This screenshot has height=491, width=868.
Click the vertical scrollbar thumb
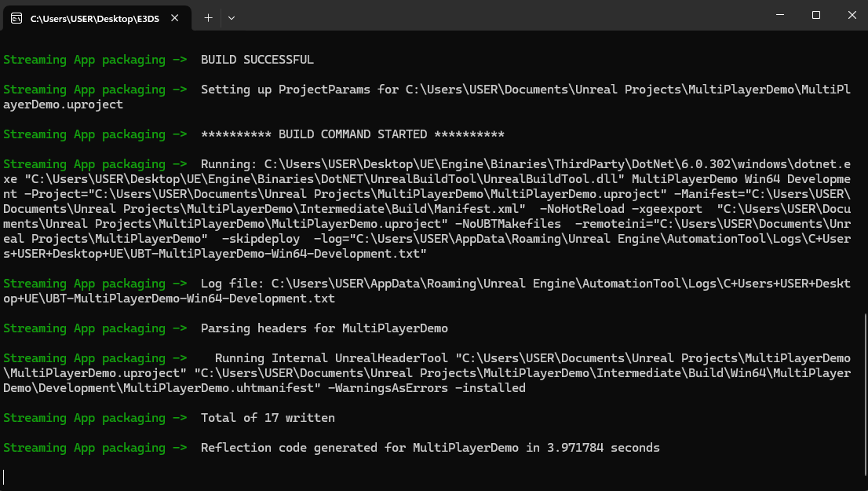click(x=864, y=393)
